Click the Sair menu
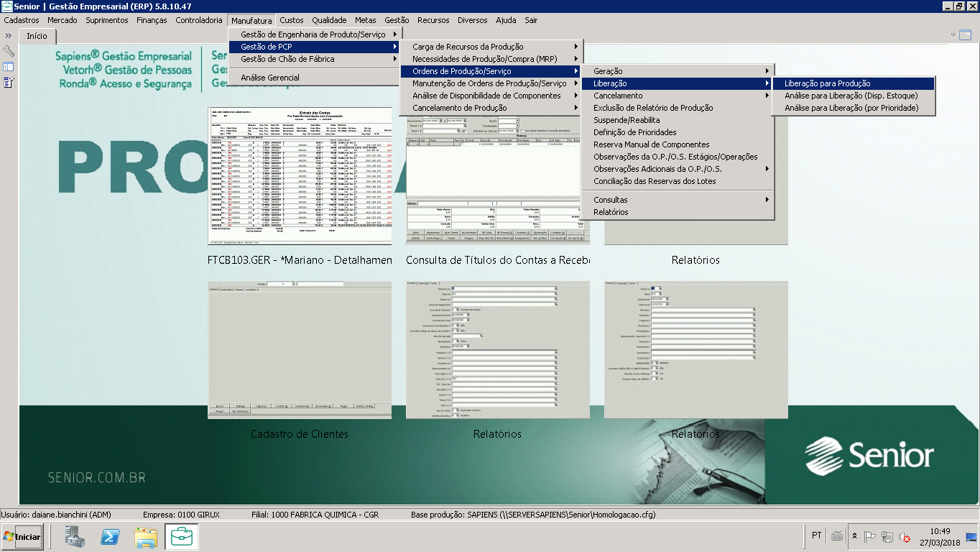Viewport: 980px width, 552px height. pyautogui.click(x=531, y=20)
